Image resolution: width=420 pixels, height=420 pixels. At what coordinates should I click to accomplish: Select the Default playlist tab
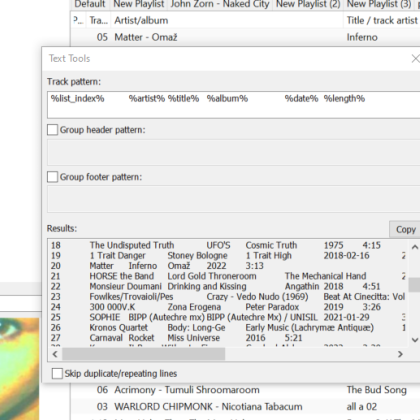[90, 4]
